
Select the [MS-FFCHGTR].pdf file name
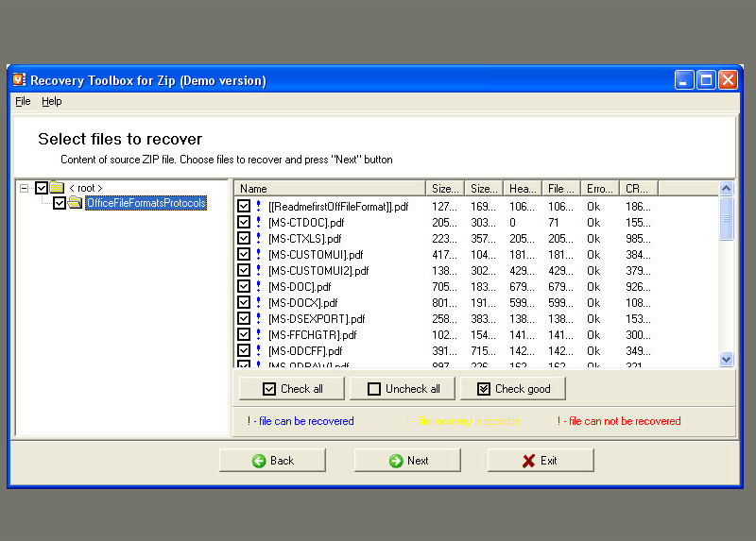[x=313, y=335]
